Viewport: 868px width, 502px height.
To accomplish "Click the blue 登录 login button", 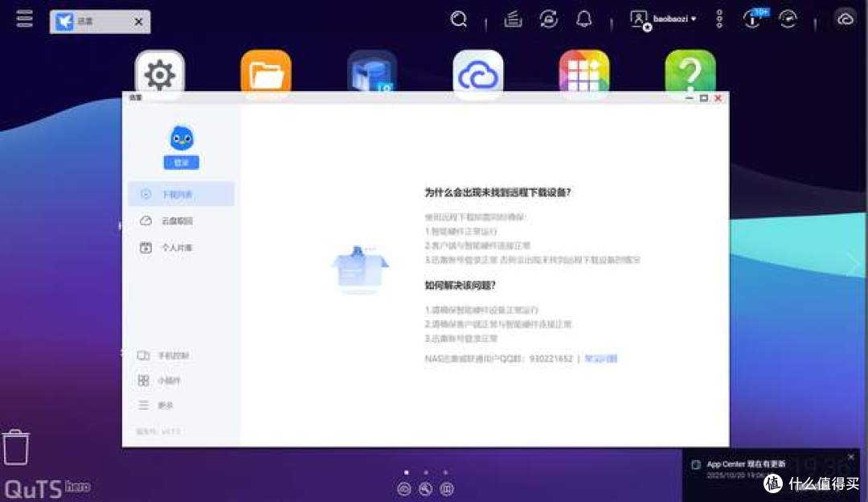I will 181,163.
